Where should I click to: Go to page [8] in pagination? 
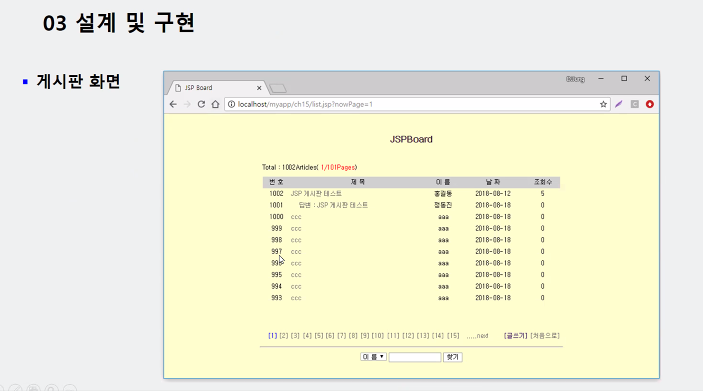[x=353, y=335]
